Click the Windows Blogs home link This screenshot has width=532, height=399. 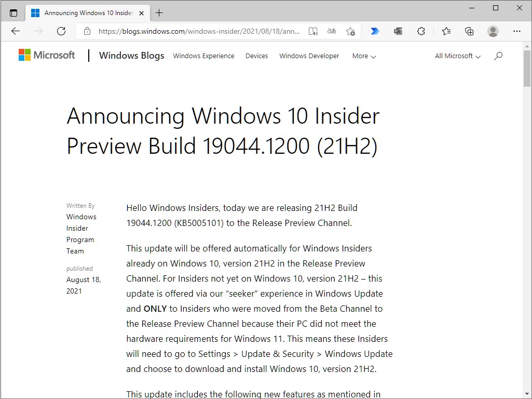(131, 56)
